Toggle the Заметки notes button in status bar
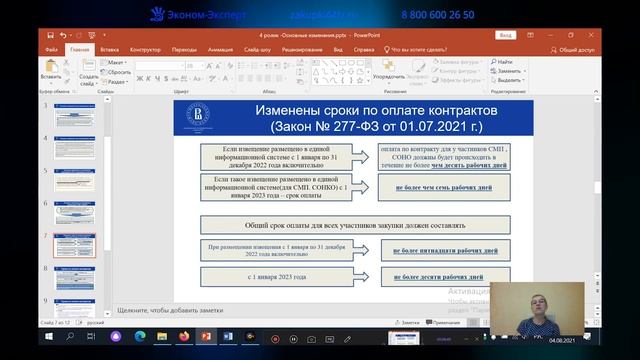 407,322
